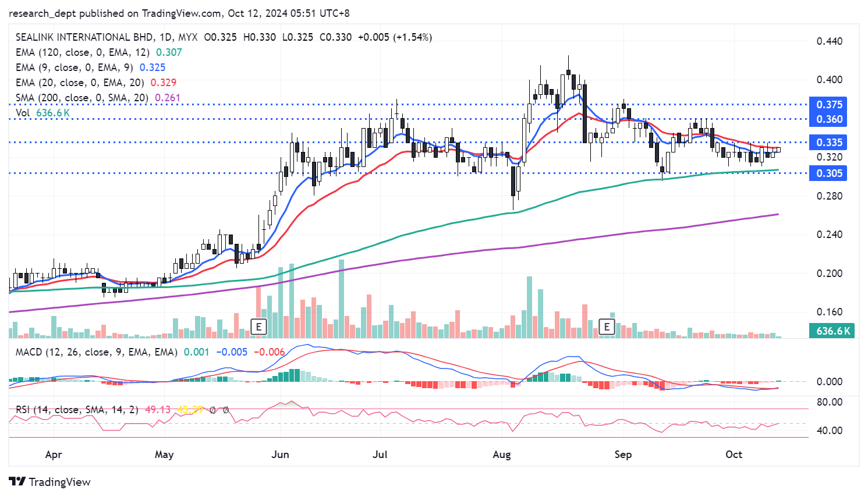Open the RSI indicator legend
Viewport: 868px width, 497px height.
tap(77, 410)
